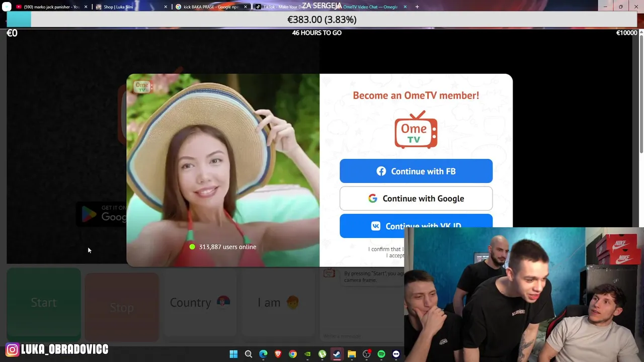Image resolution: width=644 pixels, height=362 pixels.
Task: Open TeamViewer from taskbar
Action: (x=396, y=354)
